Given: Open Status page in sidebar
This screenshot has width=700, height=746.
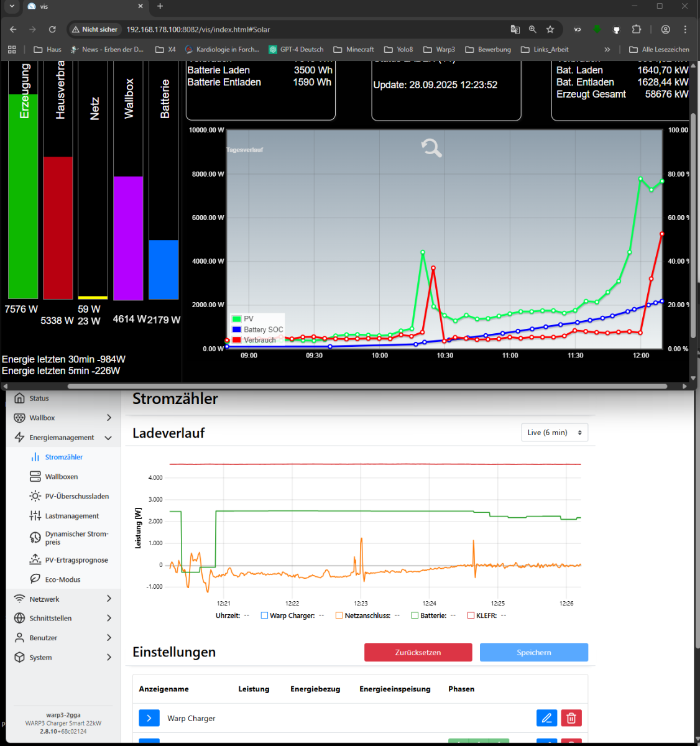Looking at the screenshot, I should click(x=39, y=398).
